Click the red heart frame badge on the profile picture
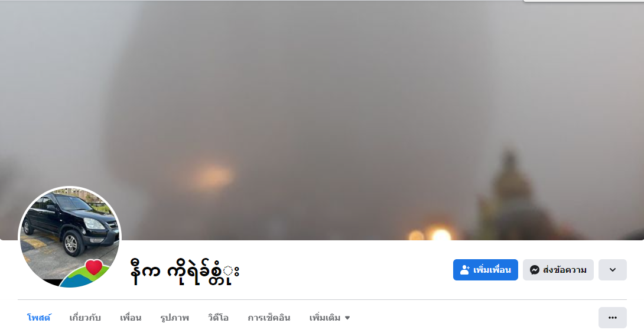Screen dimensions: 644x333 [93, 267]
